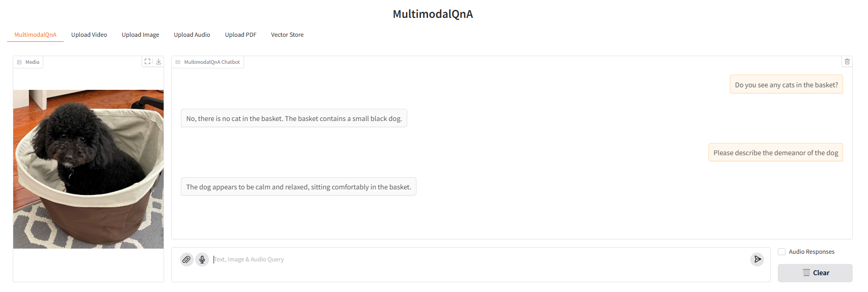
Task: Click the "calm and relaxed" chatbot reply
Action: pyautogui.click(x=298, y=187)
